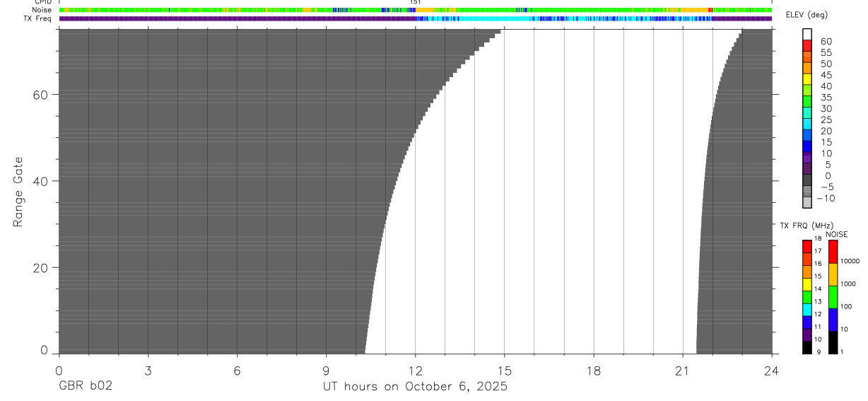Click the red 17–18 MHz TX frequency swatch

click(x=807, y=246)
